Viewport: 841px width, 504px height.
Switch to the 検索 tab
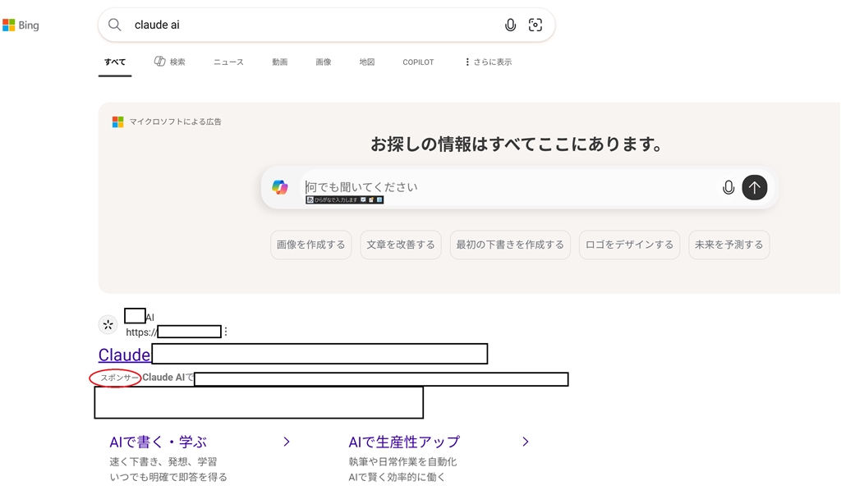pos(169,62)
